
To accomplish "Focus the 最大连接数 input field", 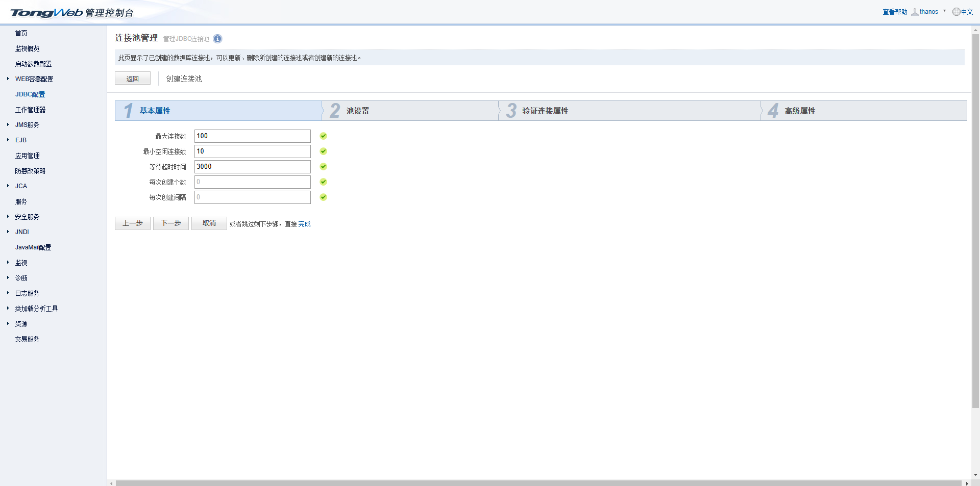I will coord(253,136).
